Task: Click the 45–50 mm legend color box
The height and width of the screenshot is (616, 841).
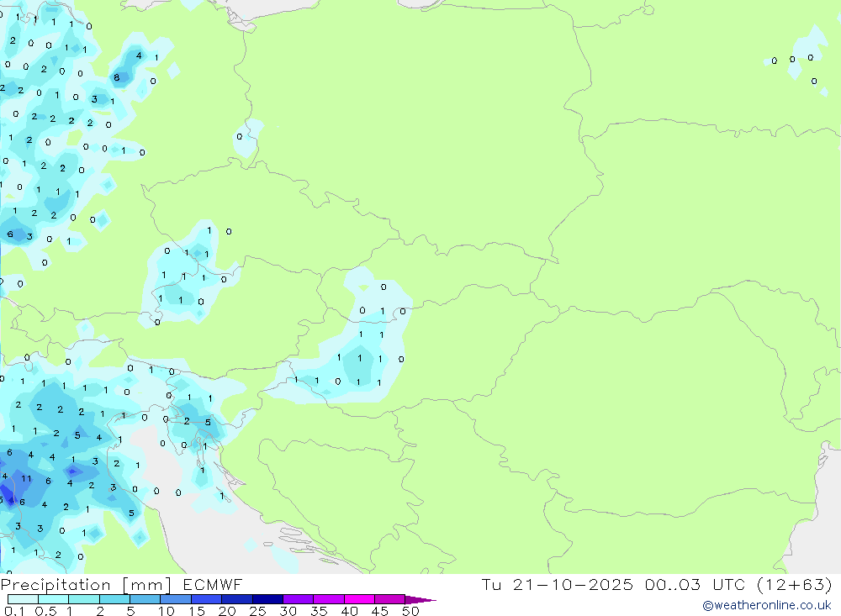Action: pyautogui.click(x=389, y=599)
